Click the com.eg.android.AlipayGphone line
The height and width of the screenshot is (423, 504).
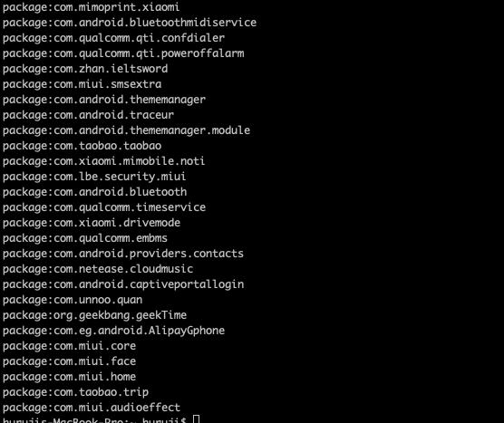pyautogui.click(x=113, y=331)
